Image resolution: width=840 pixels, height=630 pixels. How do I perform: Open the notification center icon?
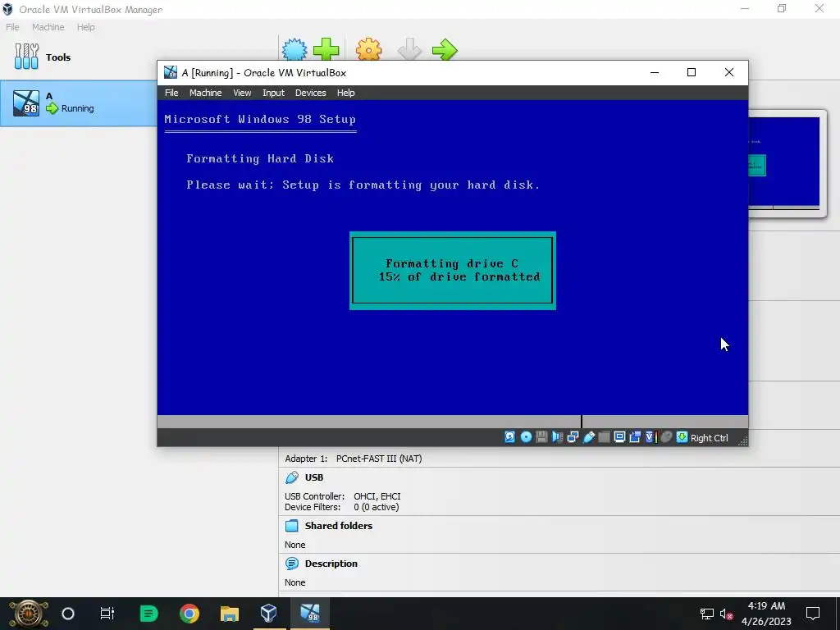coord(813,614)
